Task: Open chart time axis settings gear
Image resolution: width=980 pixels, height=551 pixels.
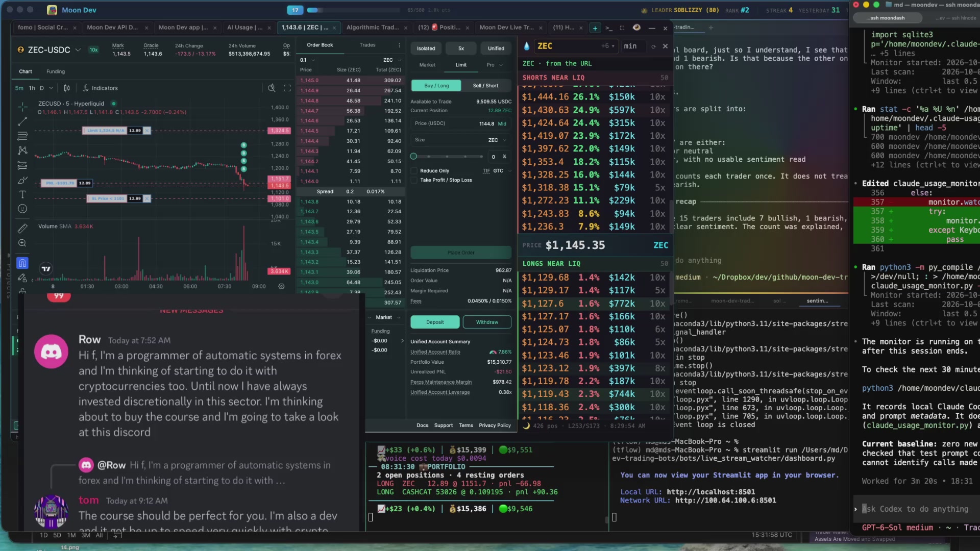Action: click(281, 286)
